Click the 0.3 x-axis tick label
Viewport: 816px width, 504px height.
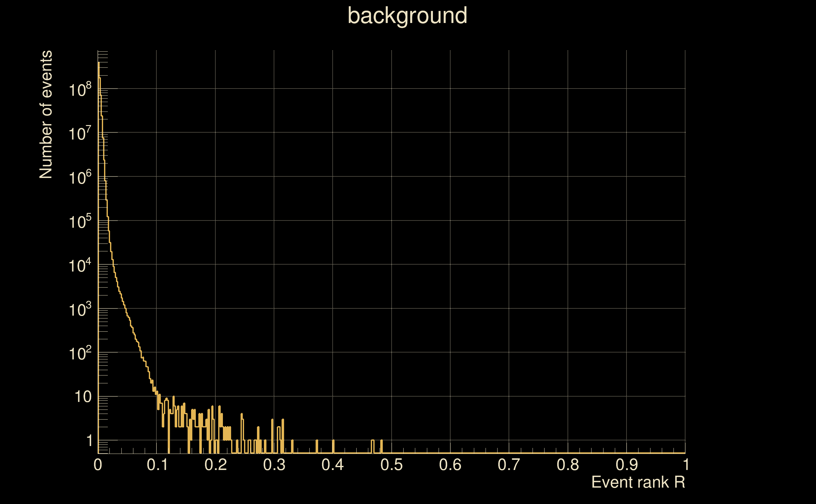274,465
